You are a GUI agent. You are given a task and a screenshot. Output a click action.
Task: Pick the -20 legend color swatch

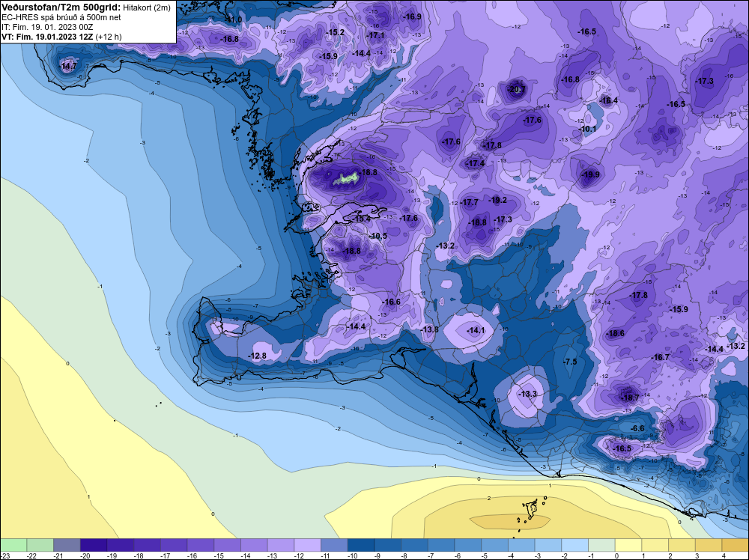pos(94,545)
